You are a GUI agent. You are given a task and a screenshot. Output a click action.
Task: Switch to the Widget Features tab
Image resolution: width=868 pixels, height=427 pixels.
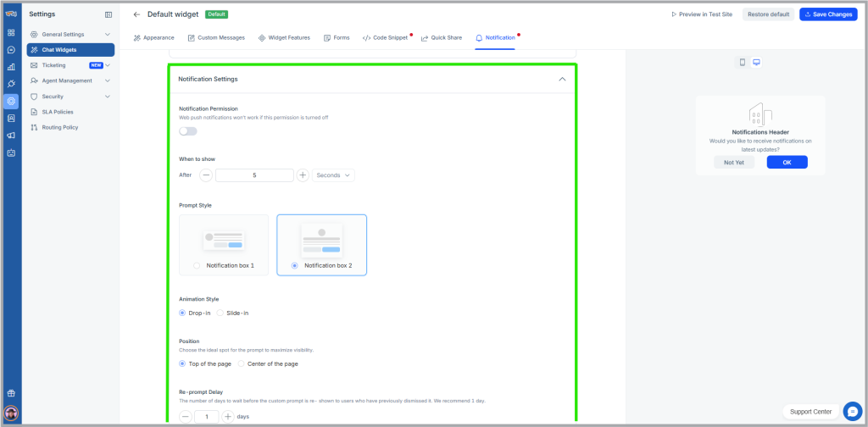(284, 38)
